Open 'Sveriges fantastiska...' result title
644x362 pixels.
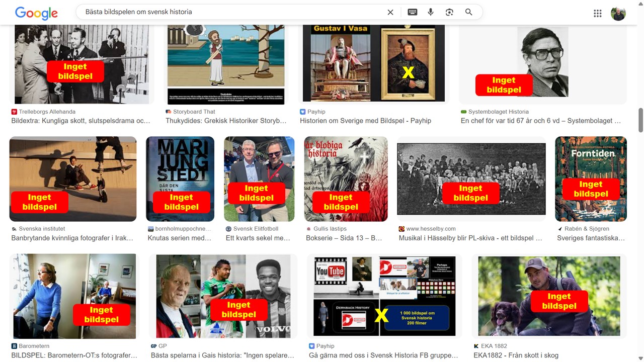click(591, 238)
